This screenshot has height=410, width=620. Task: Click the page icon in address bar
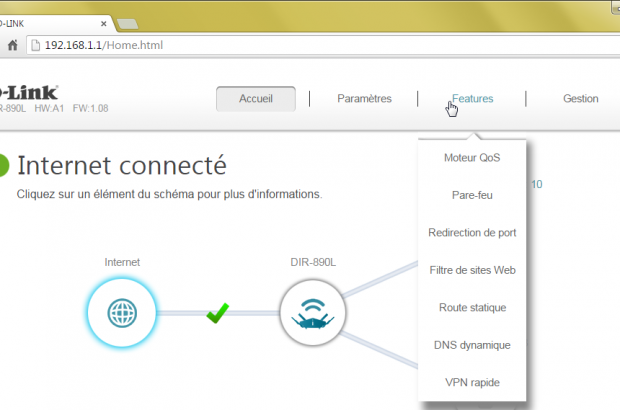coord(36,45)
